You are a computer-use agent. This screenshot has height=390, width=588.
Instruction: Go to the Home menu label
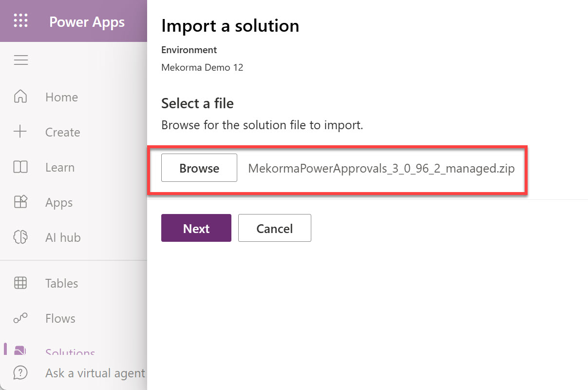(61, 97)
